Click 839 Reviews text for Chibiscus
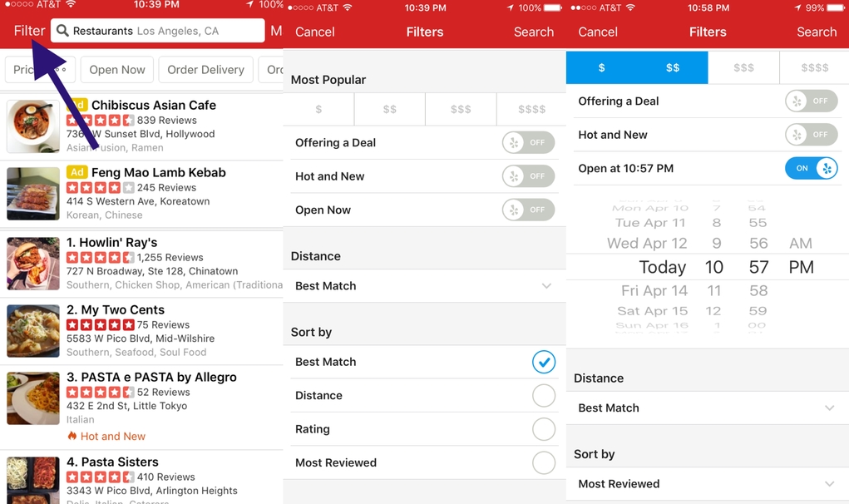 coord(167,121)
